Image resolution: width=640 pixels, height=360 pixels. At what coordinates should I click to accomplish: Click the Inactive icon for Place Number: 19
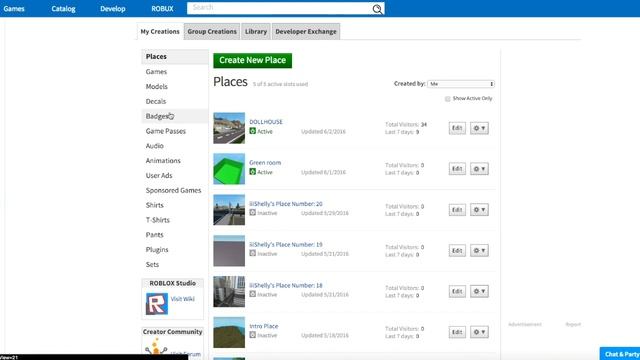click(x=253, y=253)
